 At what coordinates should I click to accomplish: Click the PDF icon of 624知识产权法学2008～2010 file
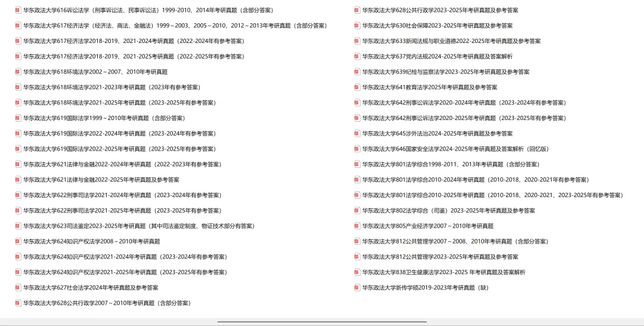18,241
